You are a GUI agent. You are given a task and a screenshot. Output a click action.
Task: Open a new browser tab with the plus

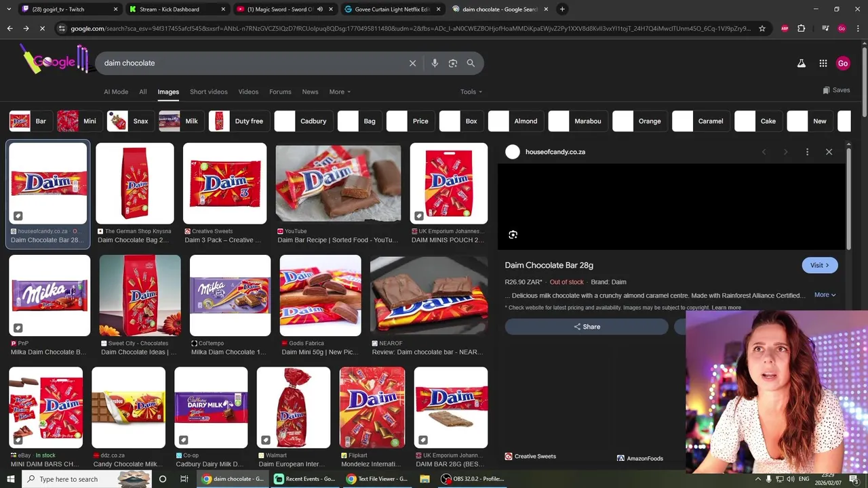[x=562, y=9]
